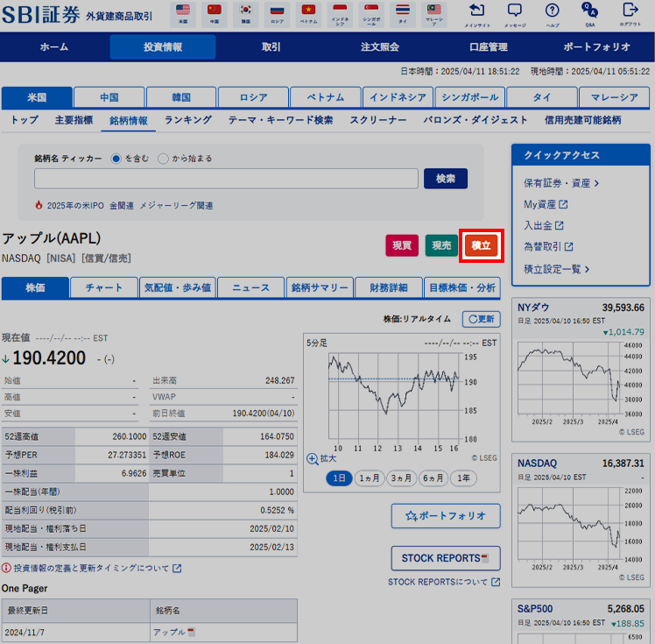Select 1日 chart period

click(339, 478)
